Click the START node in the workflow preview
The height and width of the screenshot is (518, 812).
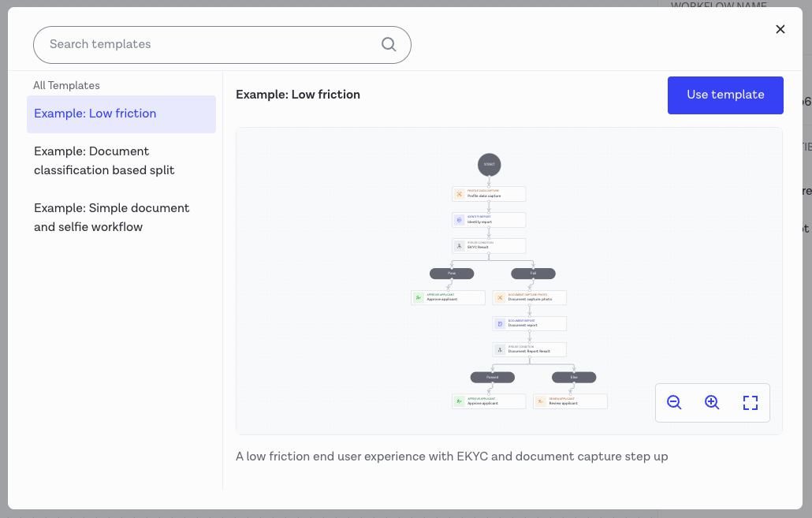(x=489, y=165)
